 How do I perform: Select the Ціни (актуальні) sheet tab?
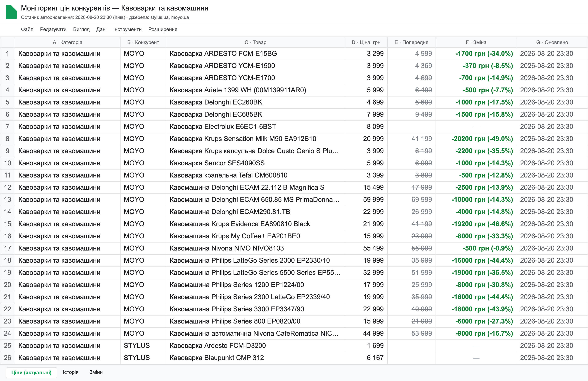31,372
